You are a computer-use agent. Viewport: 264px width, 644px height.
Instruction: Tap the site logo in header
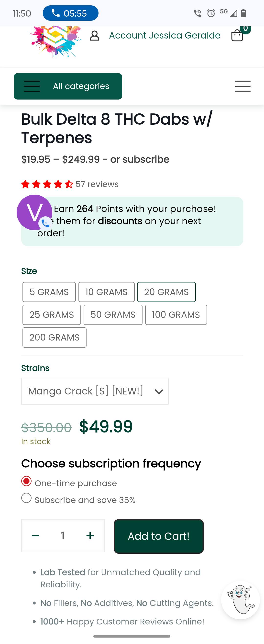(x=55, y=41)
